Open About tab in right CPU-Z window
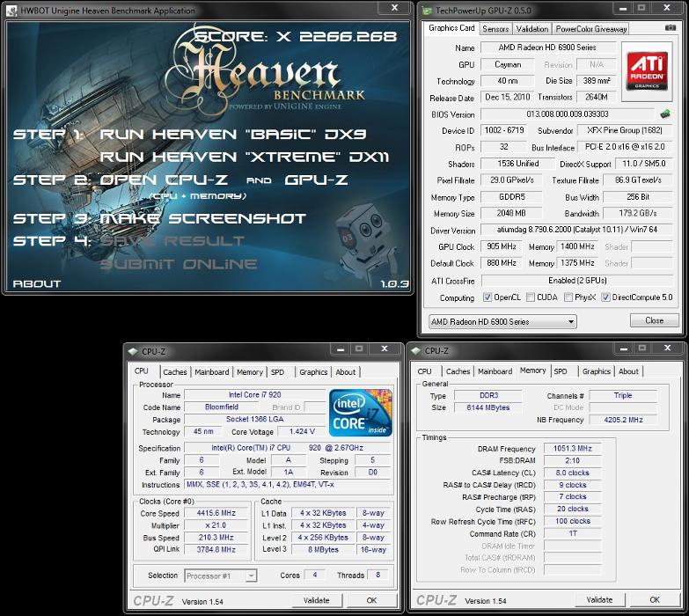 [x=628, y=371]
